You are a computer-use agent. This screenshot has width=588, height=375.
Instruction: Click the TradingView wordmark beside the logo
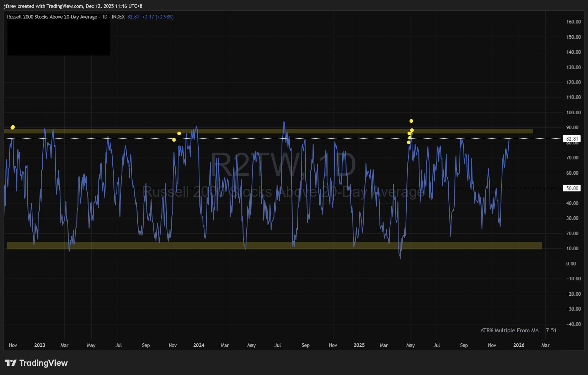tap(43, 363)
